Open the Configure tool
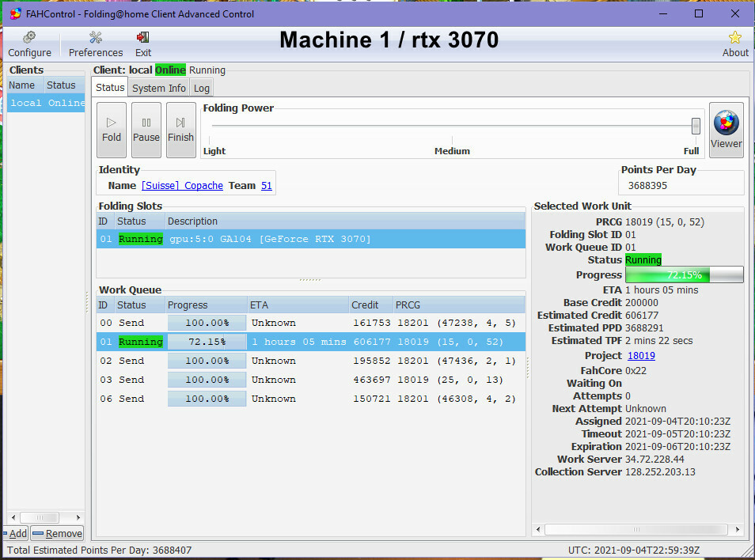755x560 pixels. 29,44
